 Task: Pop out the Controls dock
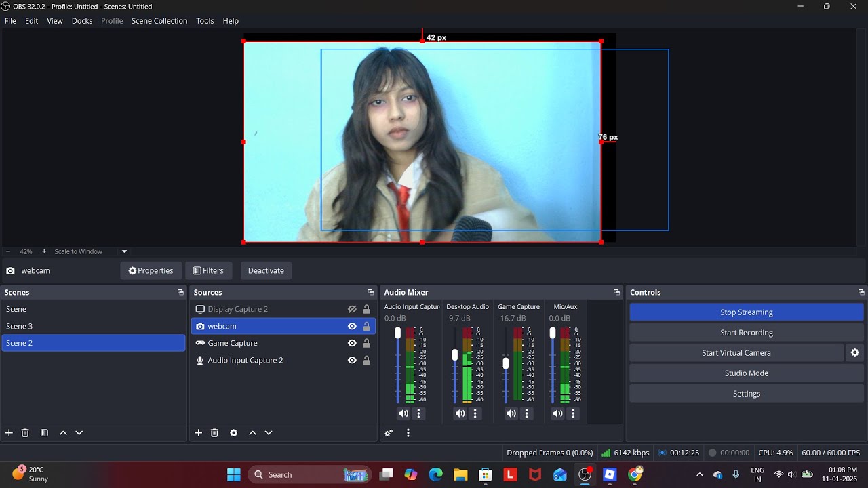861,292
